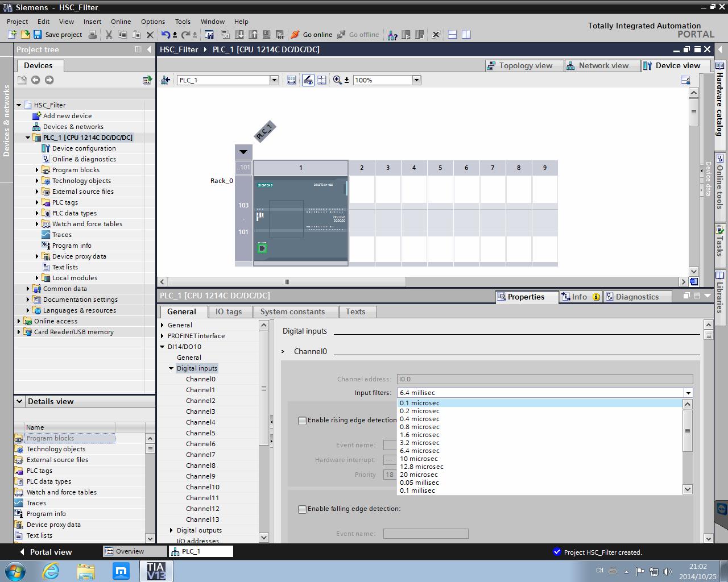Select 0.8 microsec filter option
Viewport: 728px width, 582px height.
[x=420, y=427]
